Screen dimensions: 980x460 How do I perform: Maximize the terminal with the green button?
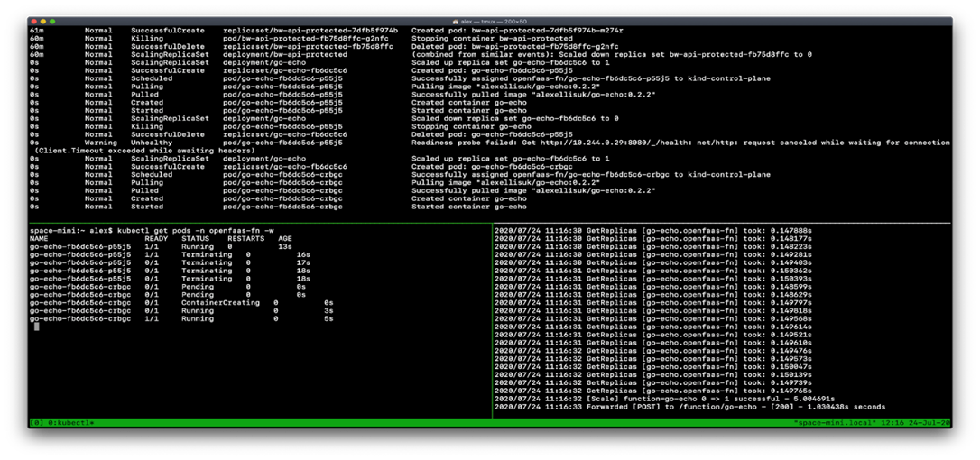coord(52,22)
